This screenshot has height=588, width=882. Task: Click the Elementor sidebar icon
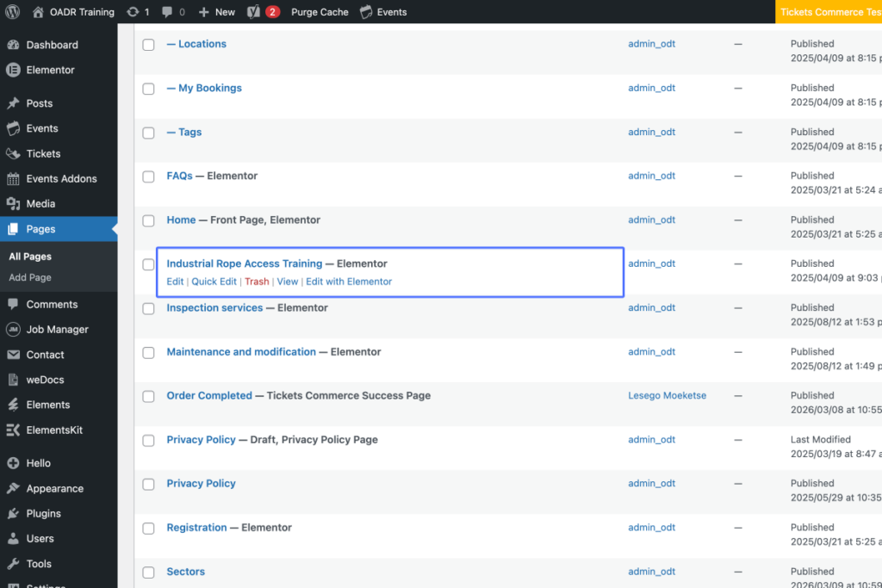coord(13,71)
